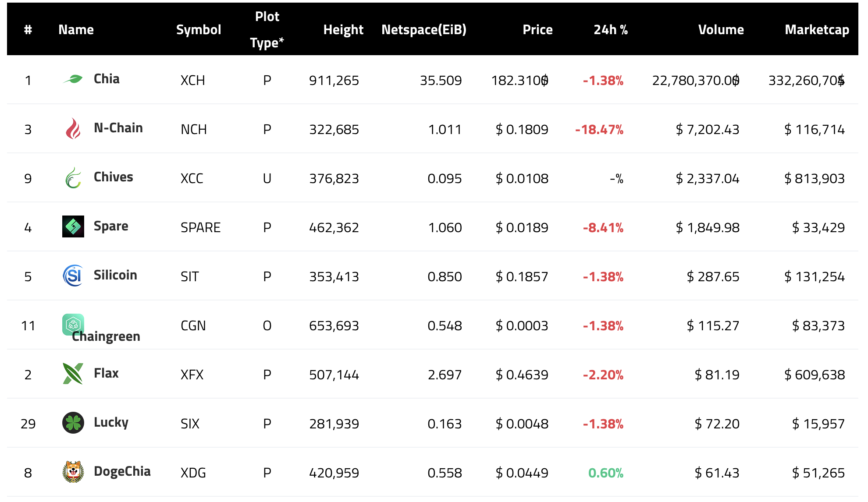Screen dimensions: 868x502
Task: Sort by the Price column header
Action: (537, 29)
